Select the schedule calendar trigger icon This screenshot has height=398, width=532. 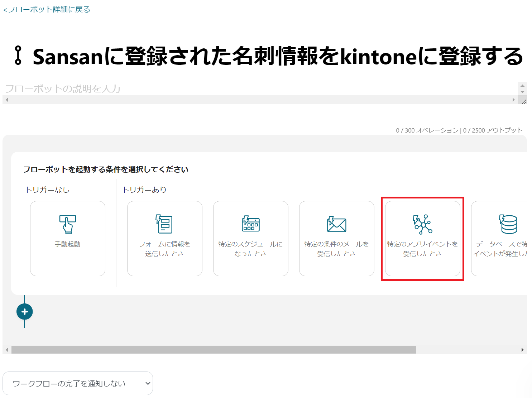click(251, 224)
